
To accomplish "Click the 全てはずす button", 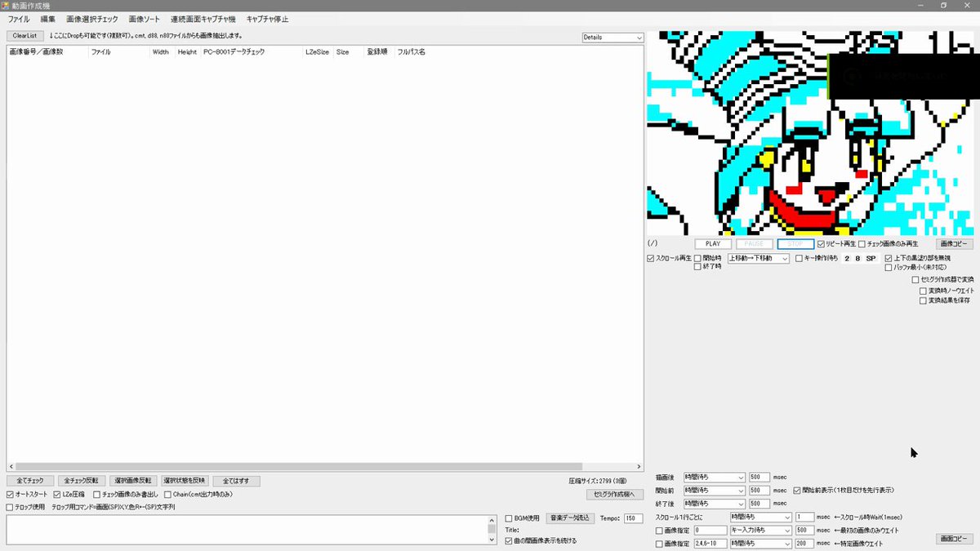I will tap(237, 481).
